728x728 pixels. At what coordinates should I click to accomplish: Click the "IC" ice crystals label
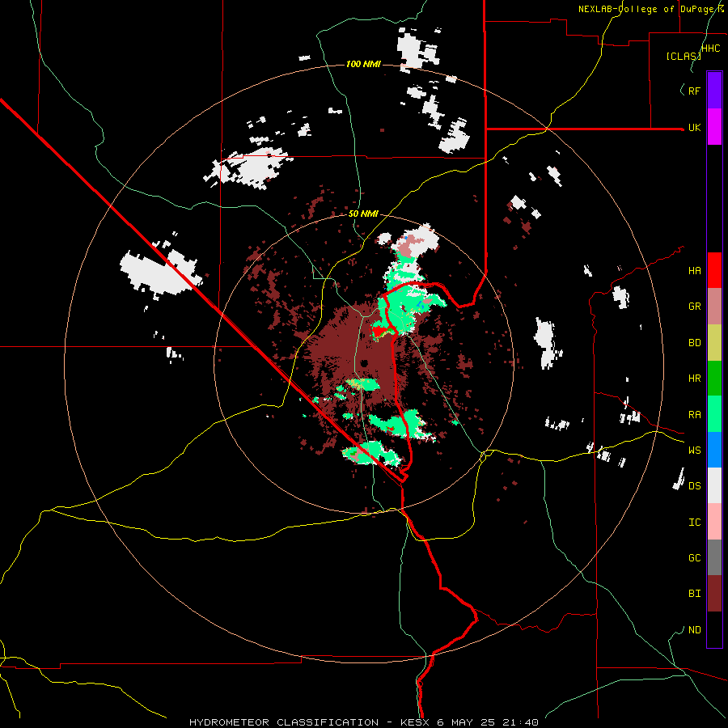click(x=694, y=523)
